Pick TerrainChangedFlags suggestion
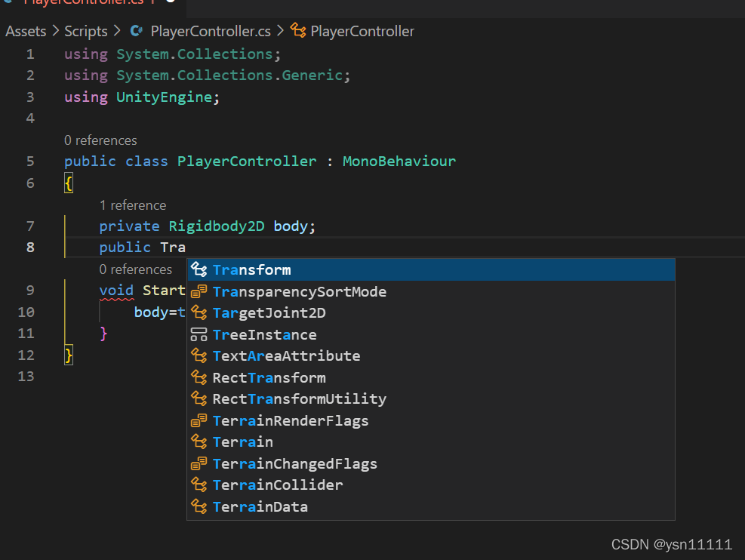 tap(432, 463)
